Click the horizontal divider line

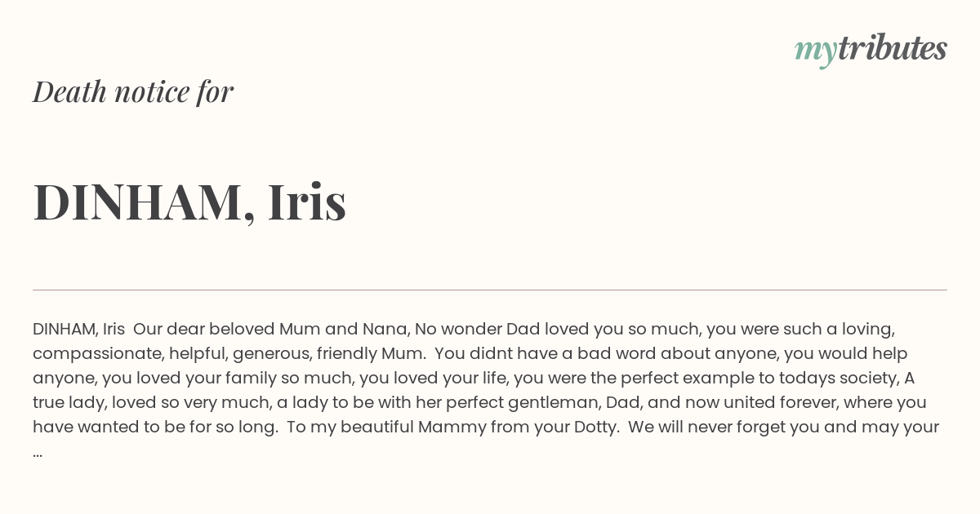point(490,290)
